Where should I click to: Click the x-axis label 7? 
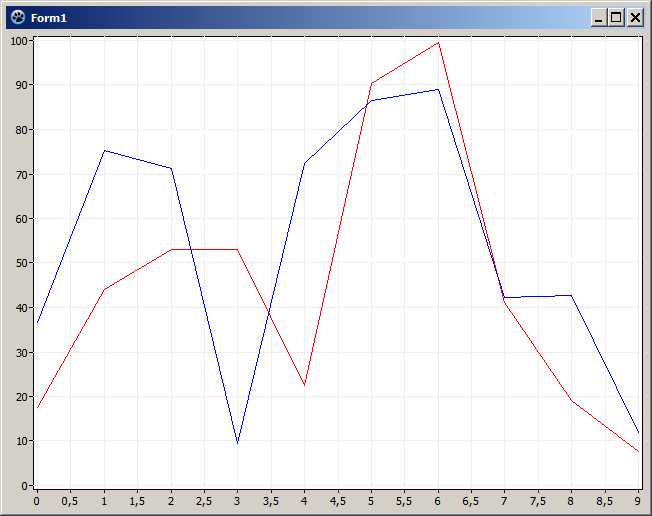coord(504,501)
